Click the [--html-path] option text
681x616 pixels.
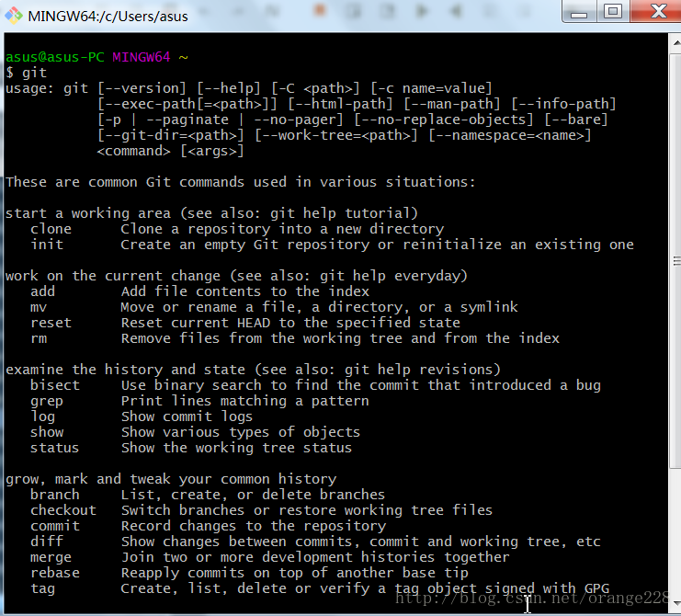point(340,104)
